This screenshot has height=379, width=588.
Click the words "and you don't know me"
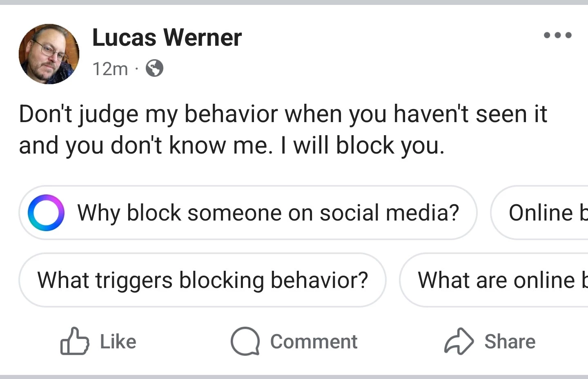145,145
